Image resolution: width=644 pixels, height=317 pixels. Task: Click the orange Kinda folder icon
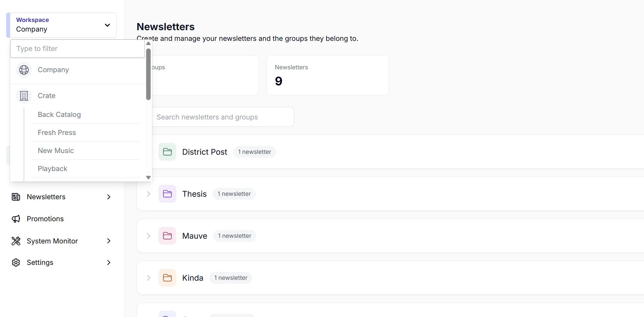(167, 278)
